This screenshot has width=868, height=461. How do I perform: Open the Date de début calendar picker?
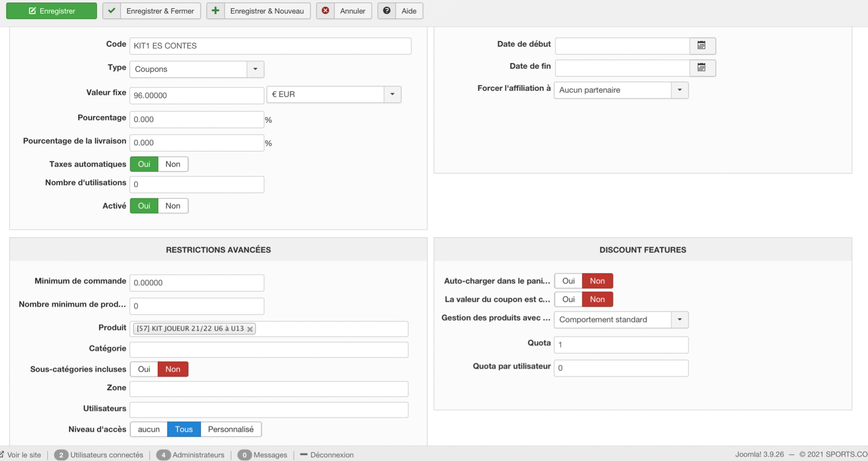click(x=702, y=46)
